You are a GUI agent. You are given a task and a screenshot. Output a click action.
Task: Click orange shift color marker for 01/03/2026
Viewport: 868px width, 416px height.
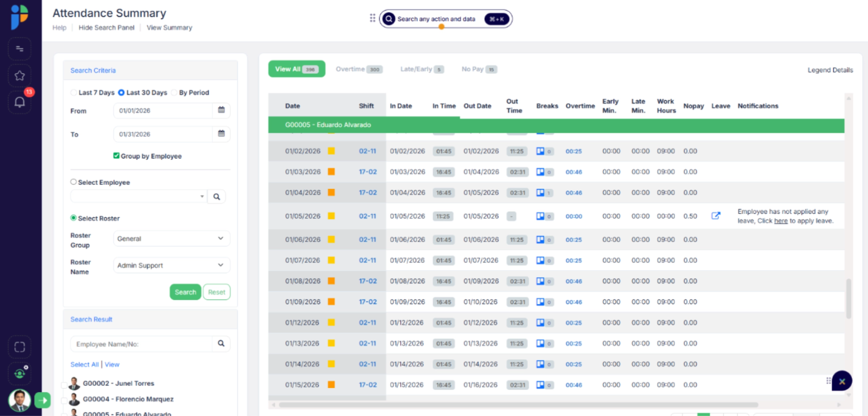click(331, 172)
